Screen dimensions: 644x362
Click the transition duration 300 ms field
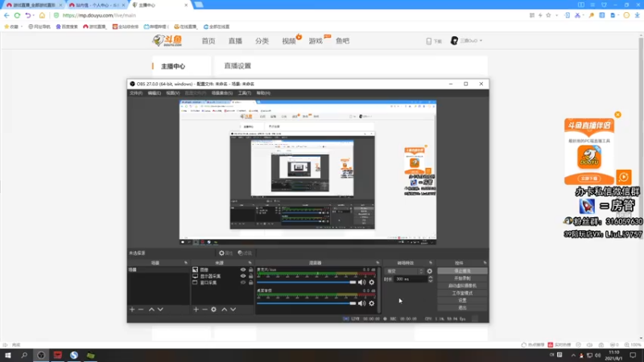pos(411,279)
